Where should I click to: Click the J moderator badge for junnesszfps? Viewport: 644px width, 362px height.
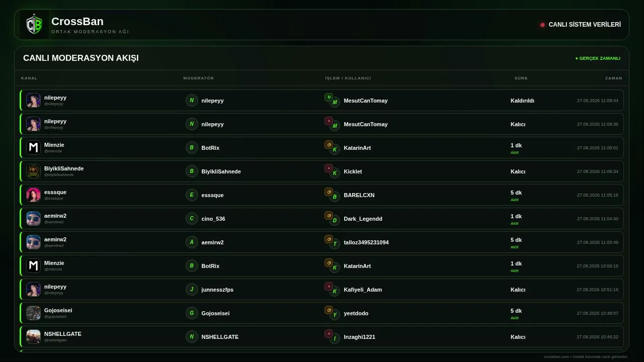click(x=192, y=290)
